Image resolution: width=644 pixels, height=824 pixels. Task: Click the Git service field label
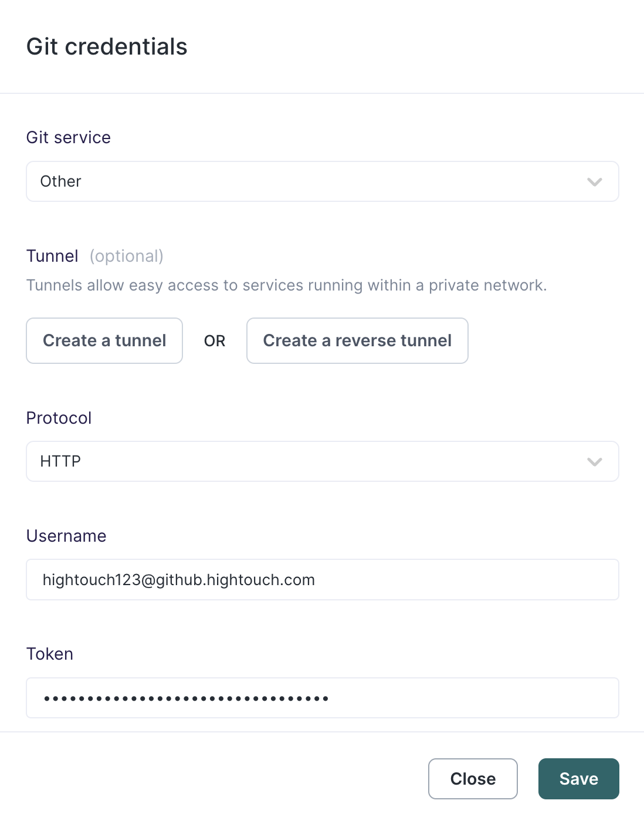[x=69, y=137]
